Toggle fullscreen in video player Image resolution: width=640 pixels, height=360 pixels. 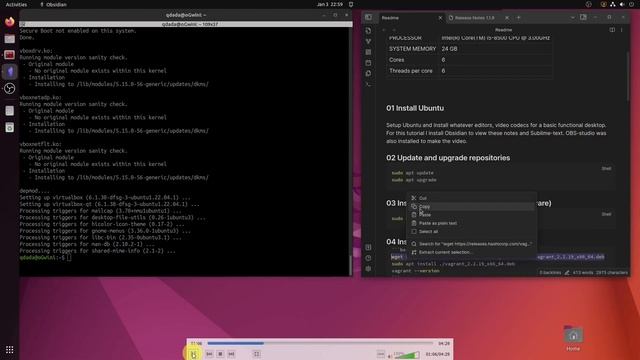(x=257, y=354)
